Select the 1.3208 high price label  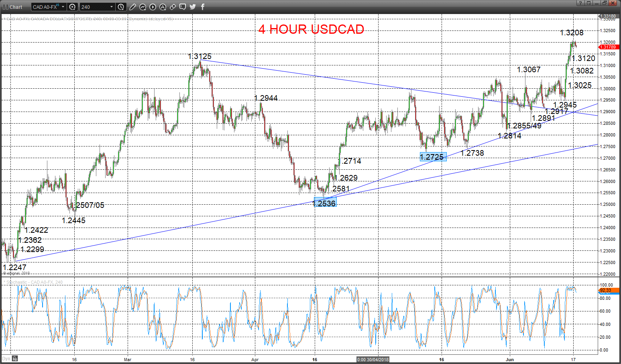coord(572,33)
